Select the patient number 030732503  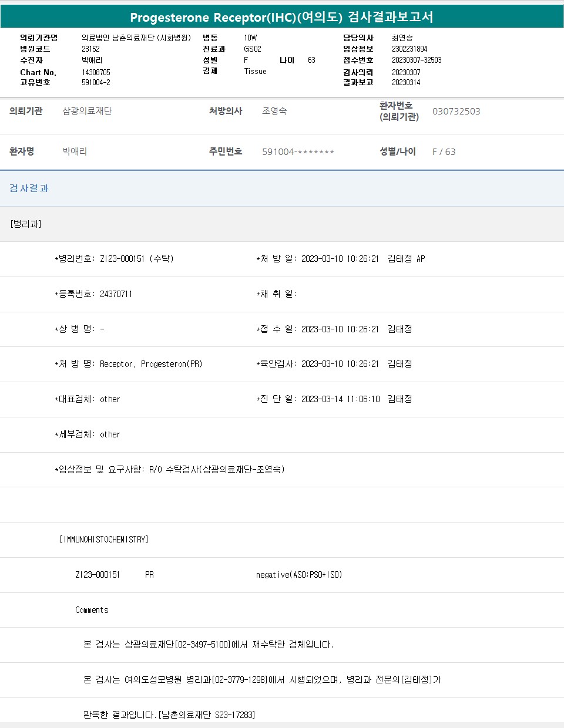[x=456, y=112]
